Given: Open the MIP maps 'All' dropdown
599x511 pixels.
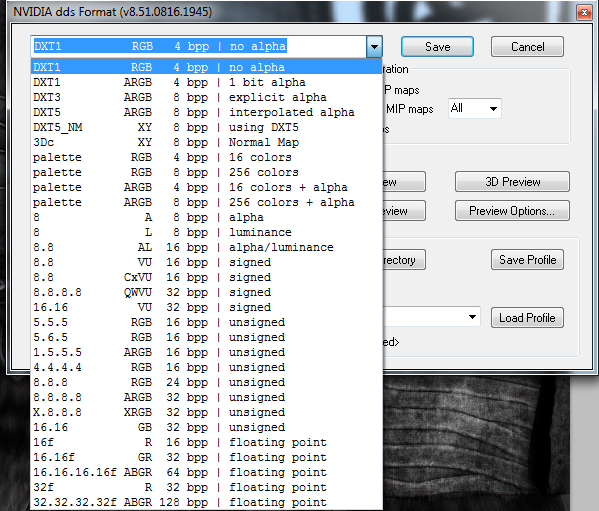Looking at the screenshot, I should click(x=475, y=108).
